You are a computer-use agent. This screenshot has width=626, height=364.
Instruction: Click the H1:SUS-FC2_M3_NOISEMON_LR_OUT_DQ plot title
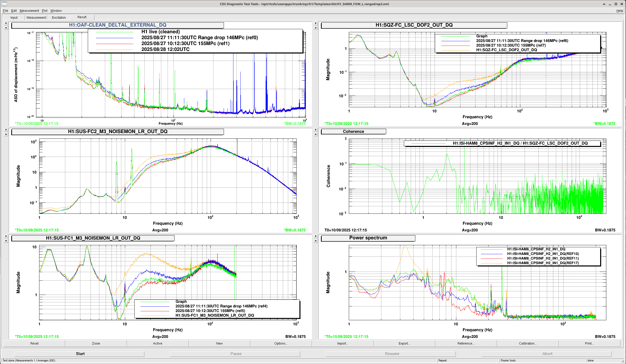(x=118, y=132)
